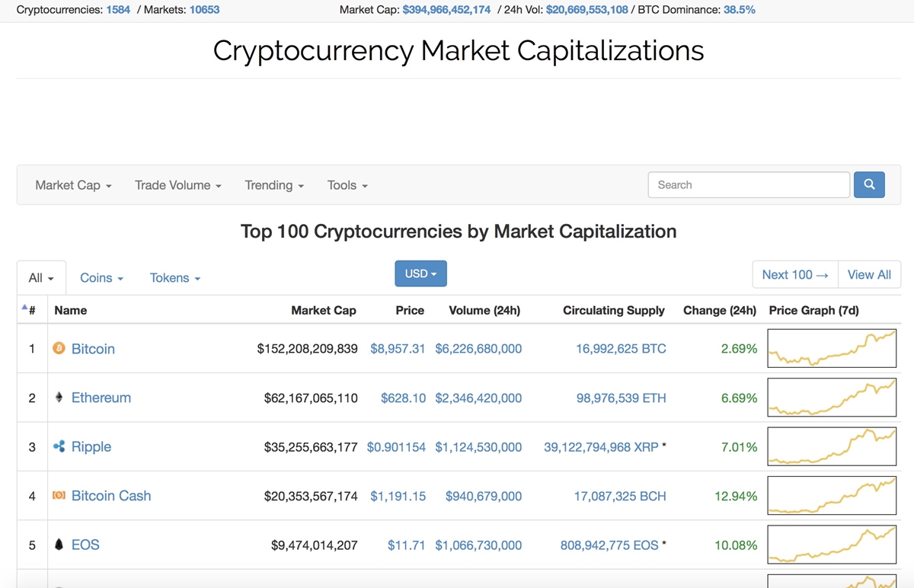The height and width of the screenshot is (588, 914).
Task: Open the Tokens filter dropdown
Action: [175, 278]
